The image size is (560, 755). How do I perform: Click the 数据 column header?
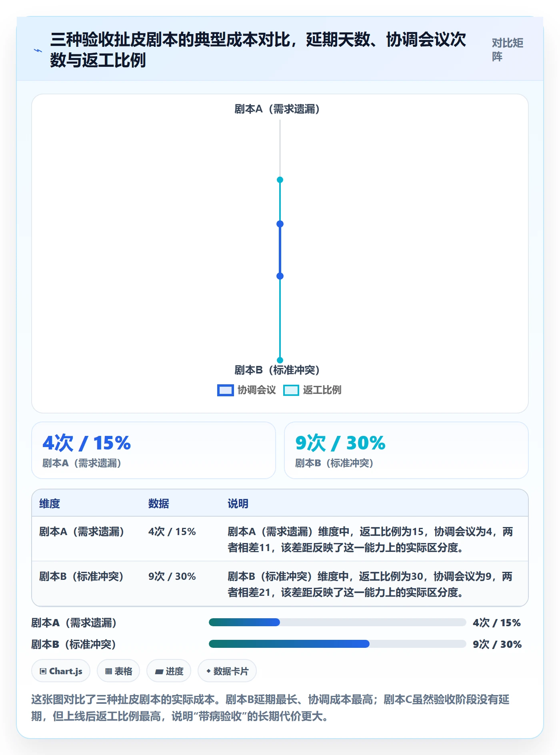point(159,503)
